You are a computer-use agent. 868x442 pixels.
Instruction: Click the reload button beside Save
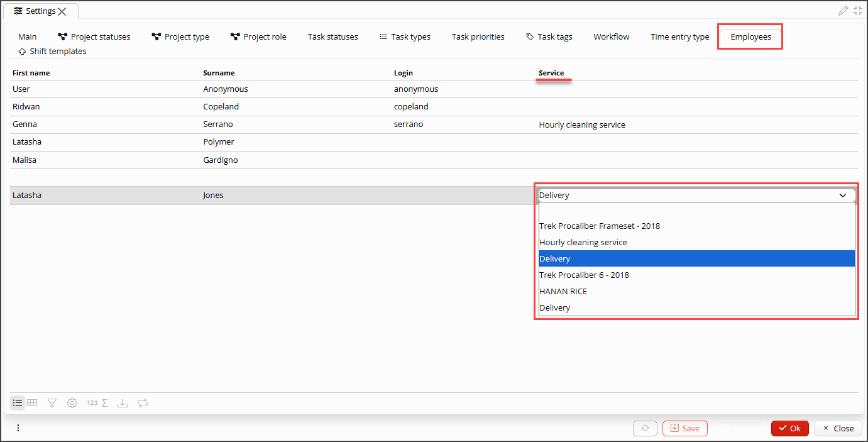tap(645, 428)
